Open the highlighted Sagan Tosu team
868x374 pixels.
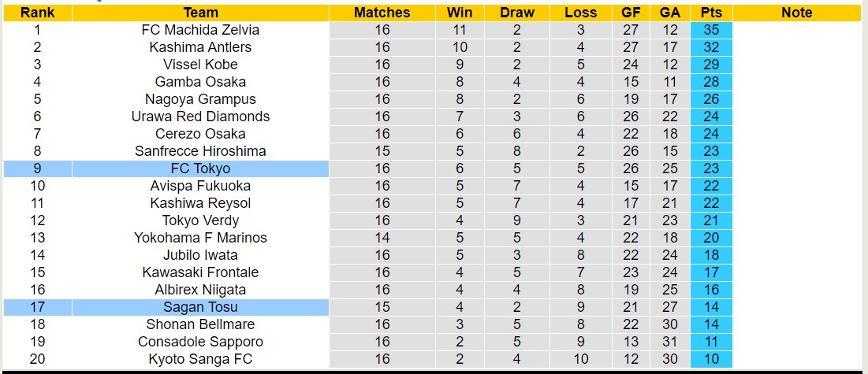pyautogui.click(x=200, y=307)
